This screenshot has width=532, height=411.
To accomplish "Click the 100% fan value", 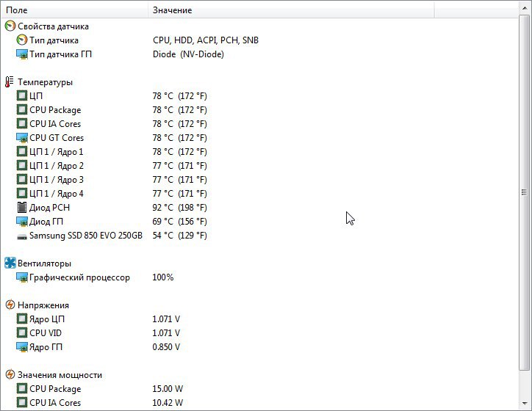I will click(163, 277).
